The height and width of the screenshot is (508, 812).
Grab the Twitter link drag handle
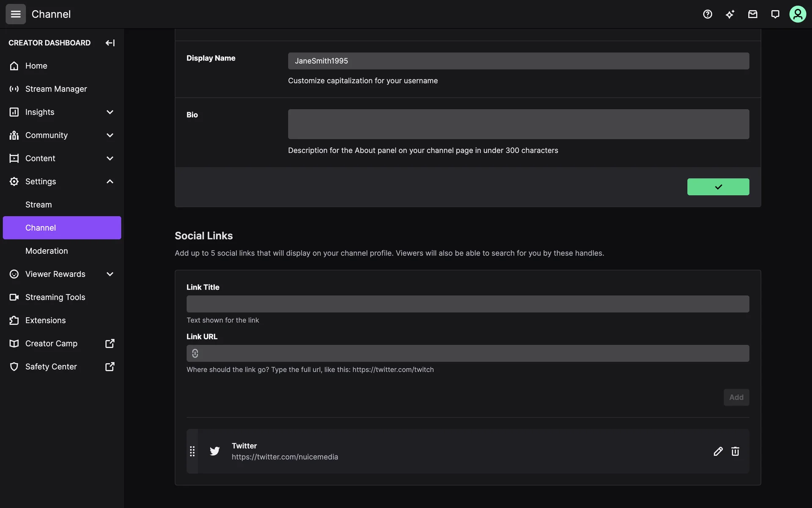pyautogui.click(x=192, y=451)
